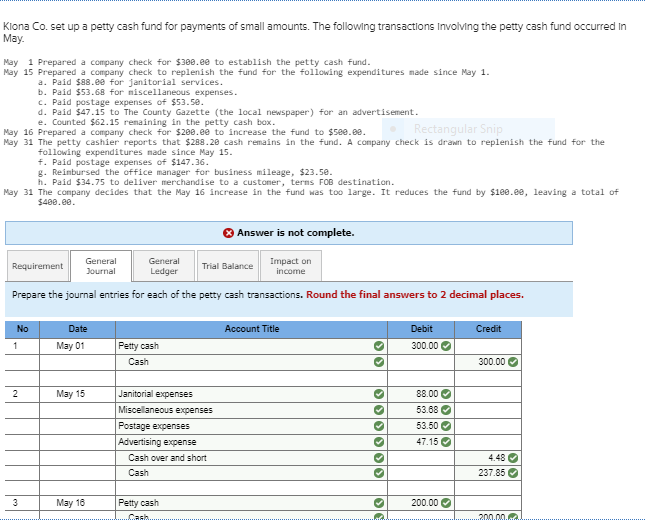Click green checkmark beside 88.00 debit

coord(446,394)
